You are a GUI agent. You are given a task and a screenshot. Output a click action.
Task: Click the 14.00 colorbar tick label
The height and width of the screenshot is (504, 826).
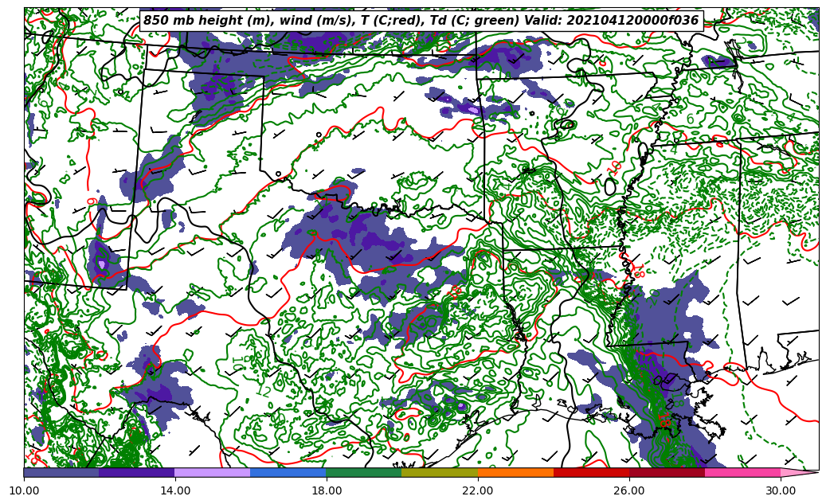point(175,490)
